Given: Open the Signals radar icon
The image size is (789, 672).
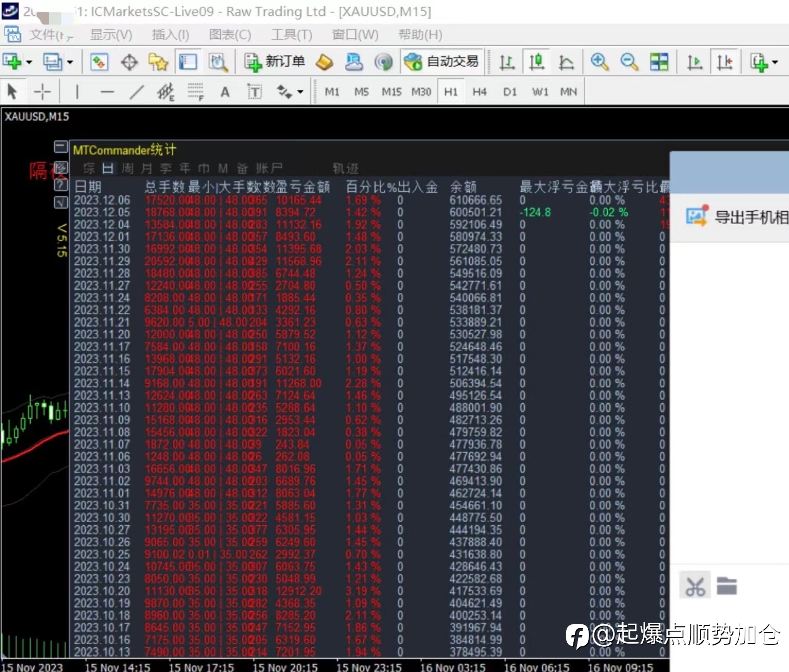Looking at the screenshot, I should (x=383, y=62).
